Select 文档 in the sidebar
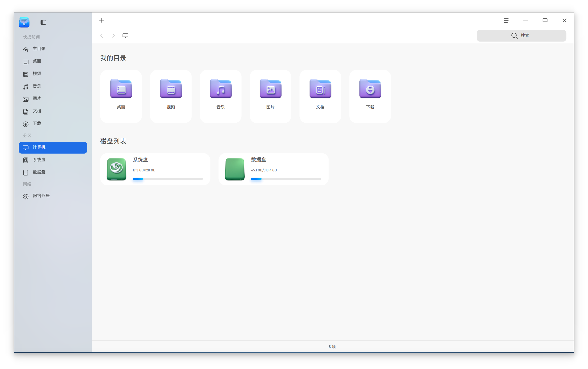This screenshot has width=588, height=369. click(x=53, y=111)
